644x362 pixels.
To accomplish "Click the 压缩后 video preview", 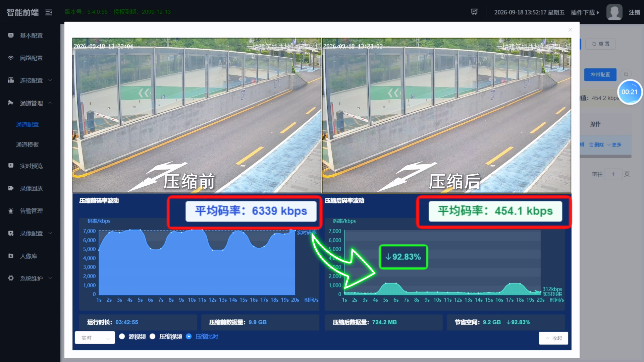I will pos(446,115).
